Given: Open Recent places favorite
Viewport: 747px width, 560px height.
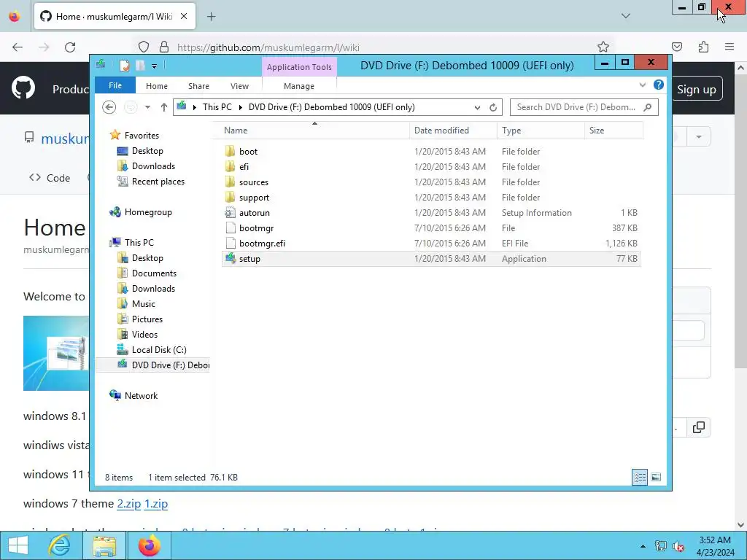Looking at the screenshot, I should click(x=158, y=182).
